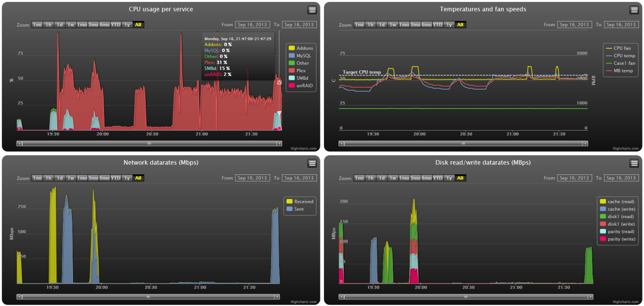The height and width of the screenshot is (306, 644).
Task: Open the From date field in Temperatures chart
Action: click(x=575, y=25)
